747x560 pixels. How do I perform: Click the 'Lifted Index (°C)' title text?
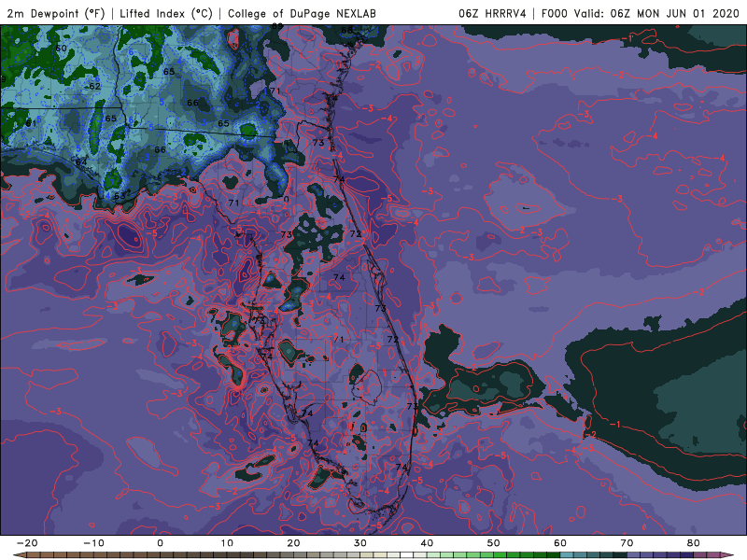click(x=166, y=13)
